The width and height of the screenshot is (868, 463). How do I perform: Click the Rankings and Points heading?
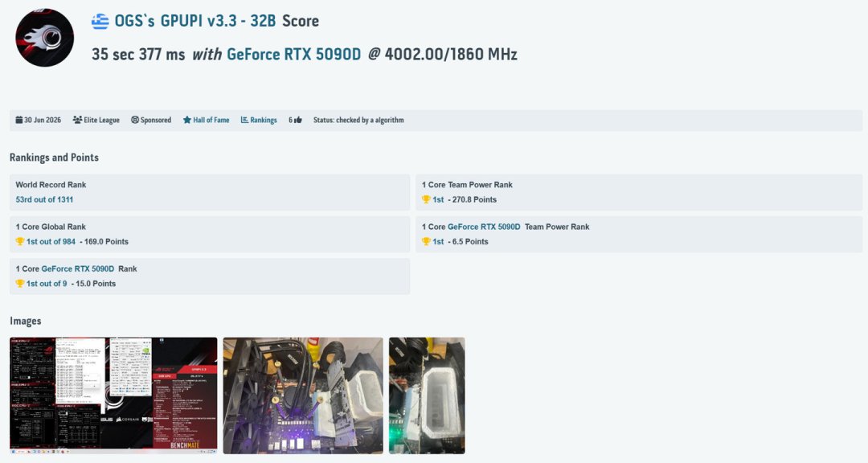(x=55, y=158)
